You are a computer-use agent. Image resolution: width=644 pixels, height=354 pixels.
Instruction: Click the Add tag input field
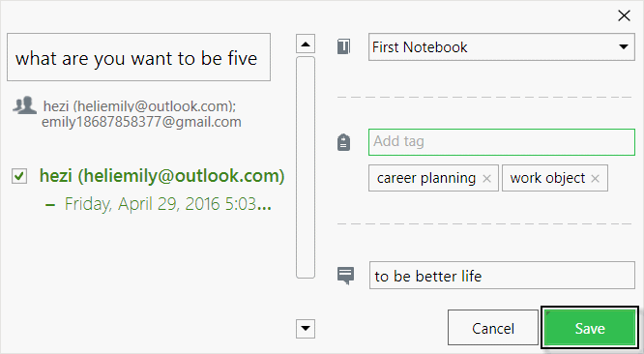502,142
